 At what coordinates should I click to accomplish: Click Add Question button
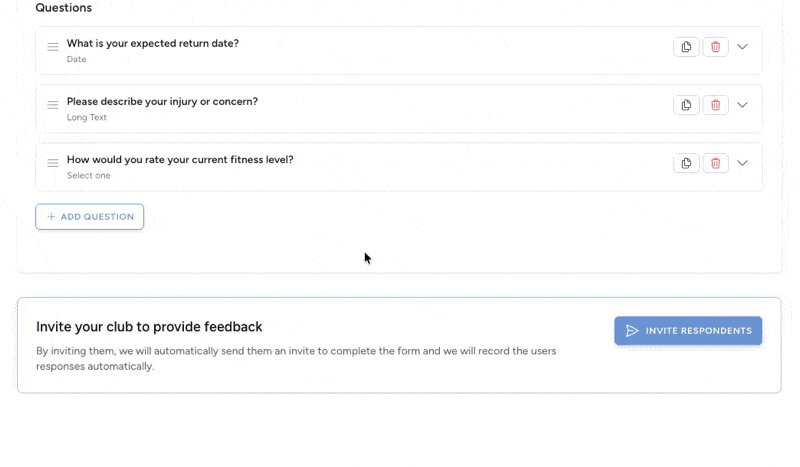(x=89, y=217)
